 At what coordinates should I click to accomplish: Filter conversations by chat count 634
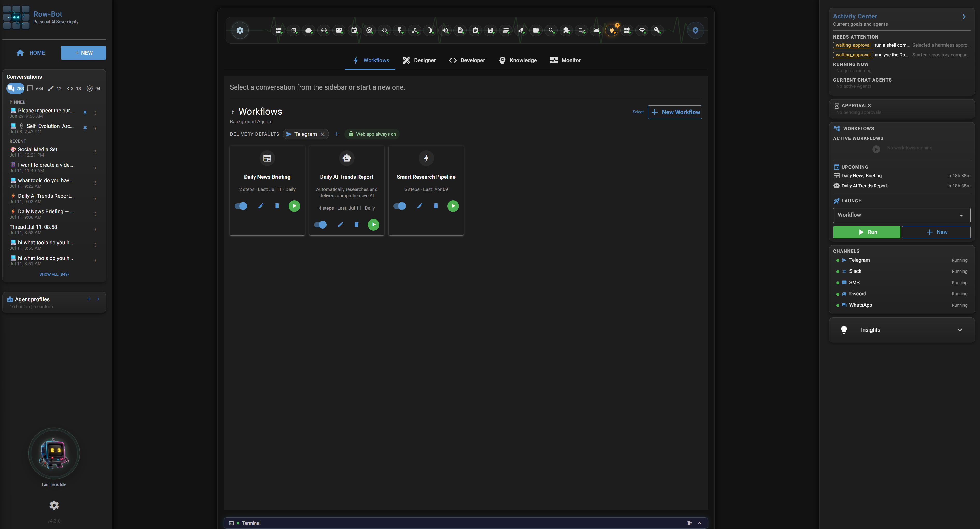pos(35,89)
